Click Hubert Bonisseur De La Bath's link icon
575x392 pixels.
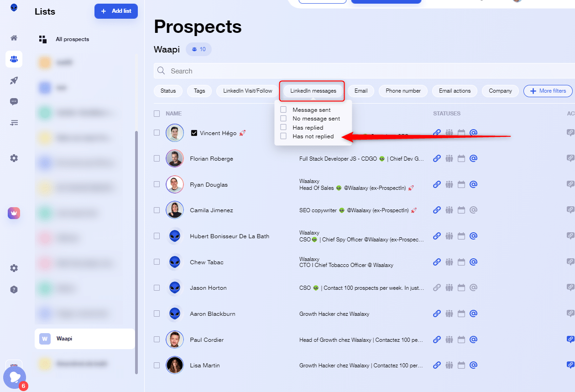(437, 236)
